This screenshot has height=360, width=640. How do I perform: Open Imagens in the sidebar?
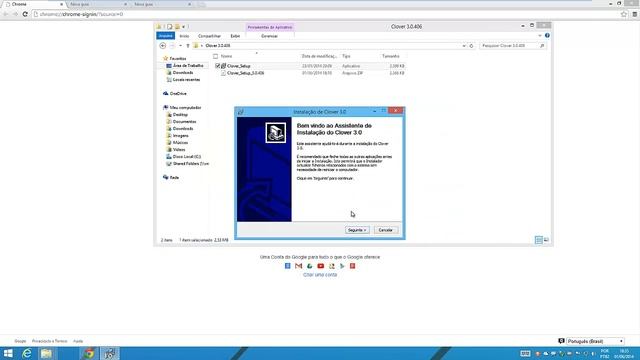[180, 136]
